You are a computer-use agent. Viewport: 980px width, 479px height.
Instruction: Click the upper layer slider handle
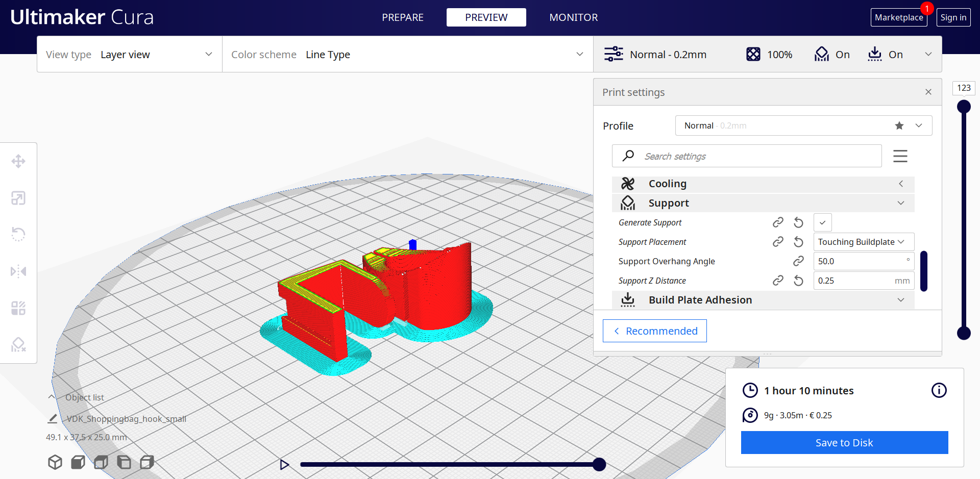964,107
